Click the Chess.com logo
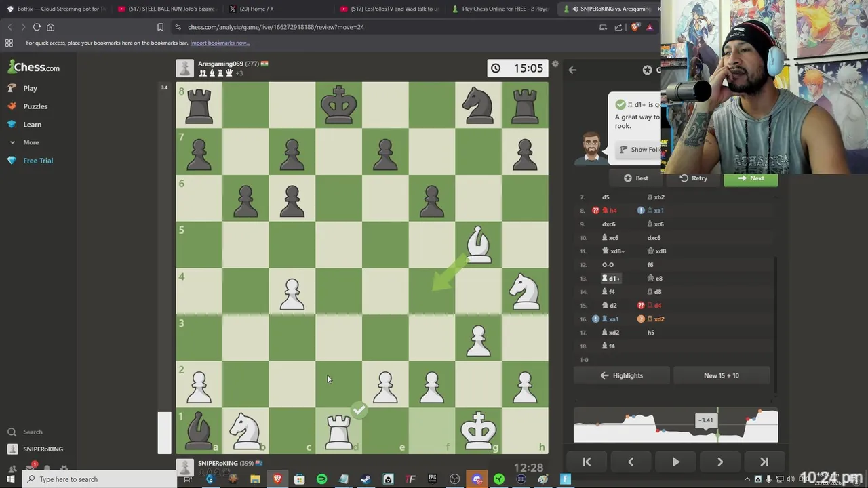Viewport: 868px width, 488px height. click(x=33, y=67)
